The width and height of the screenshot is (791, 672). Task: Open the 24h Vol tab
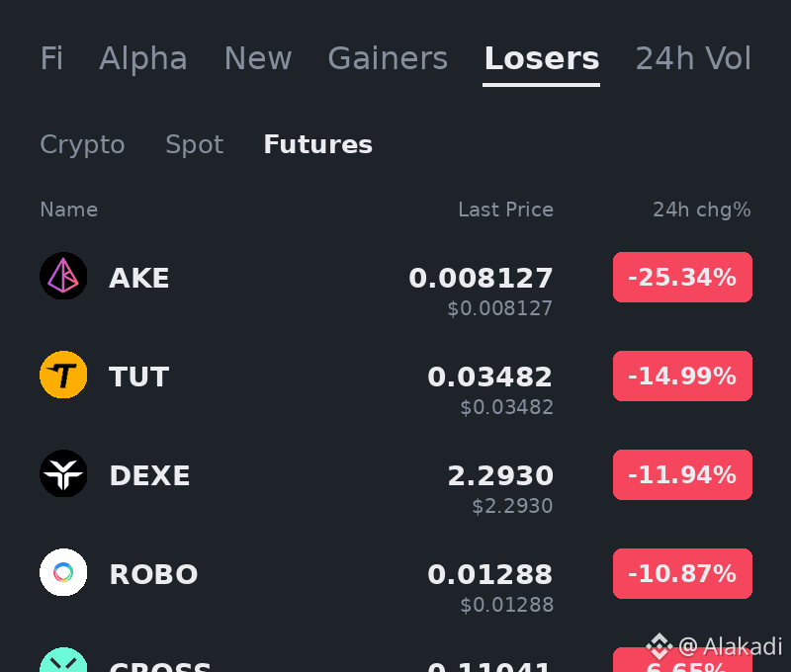tap(693, 58)
